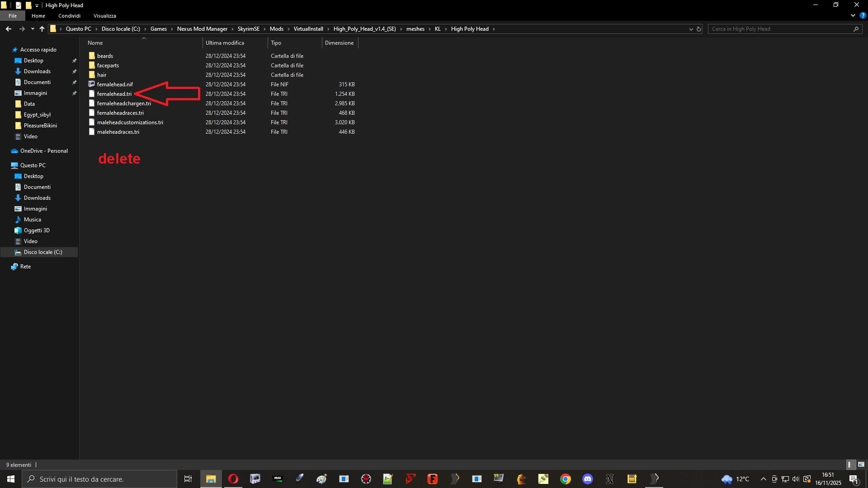Open the recent locations dropdown arrow
Screen dimensions: 868x488
[x=33, y=29]
